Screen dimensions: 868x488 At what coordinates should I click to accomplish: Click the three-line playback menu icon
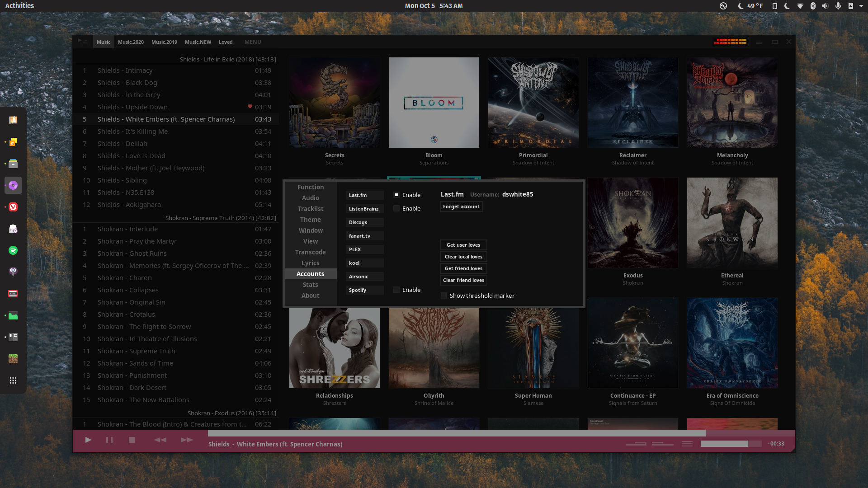(x=687, y=444)
